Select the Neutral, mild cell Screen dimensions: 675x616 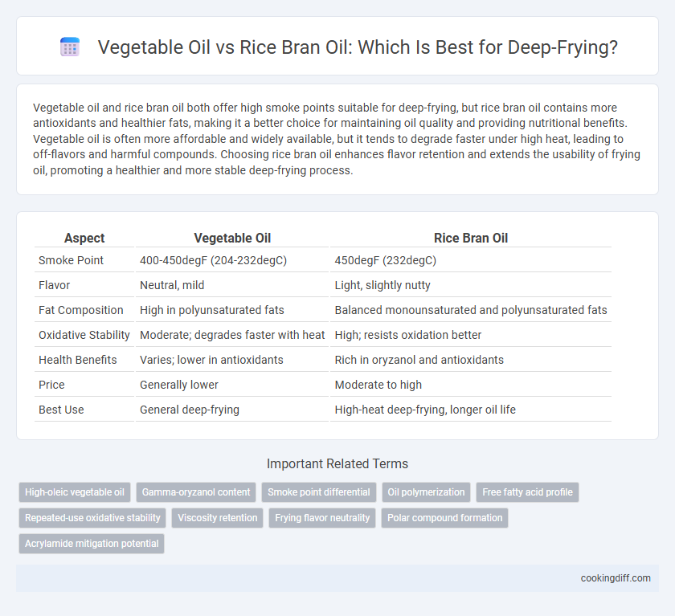coord(232,285)
